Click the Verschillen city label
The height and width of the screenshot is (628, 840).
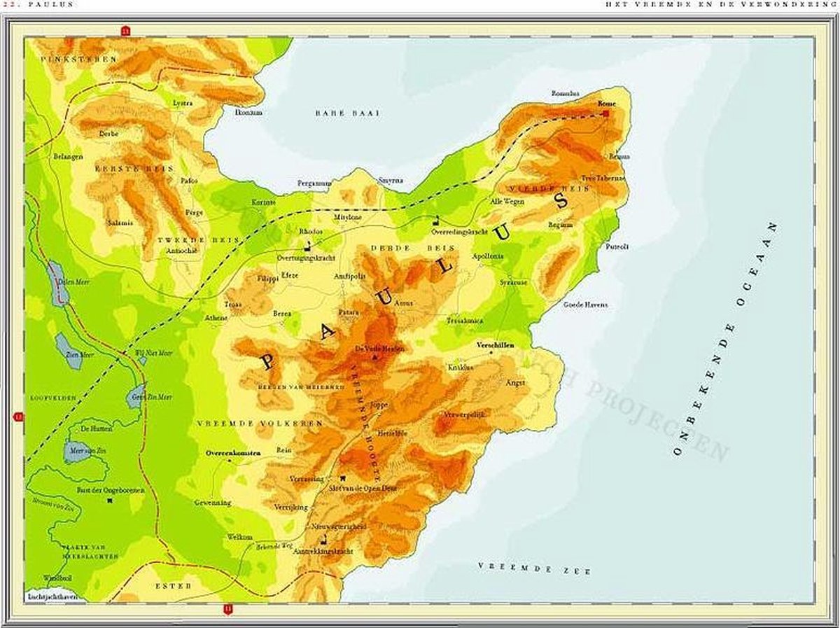click(496, 346)
